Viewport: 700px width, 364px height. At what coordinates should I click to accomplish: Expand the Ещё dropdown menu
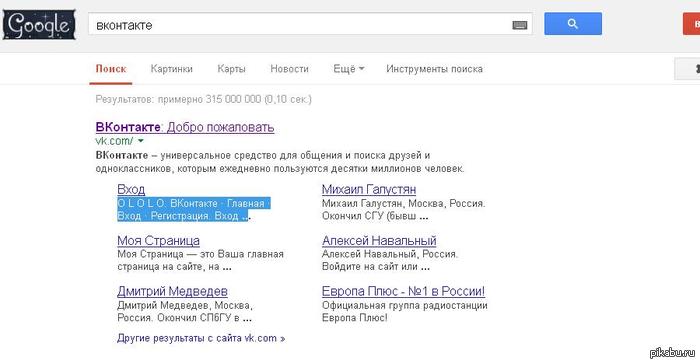[349, 69]
